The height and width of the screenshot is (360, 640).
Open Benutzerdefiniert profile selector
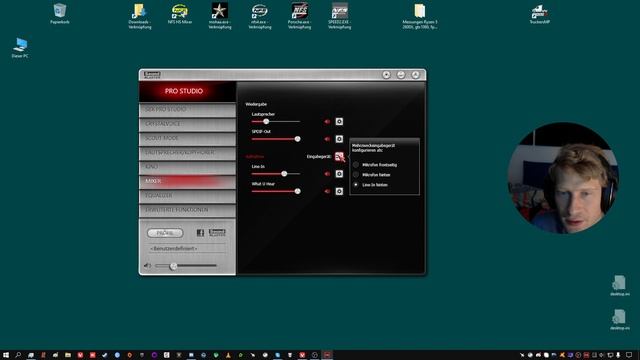tap(187, 248)
